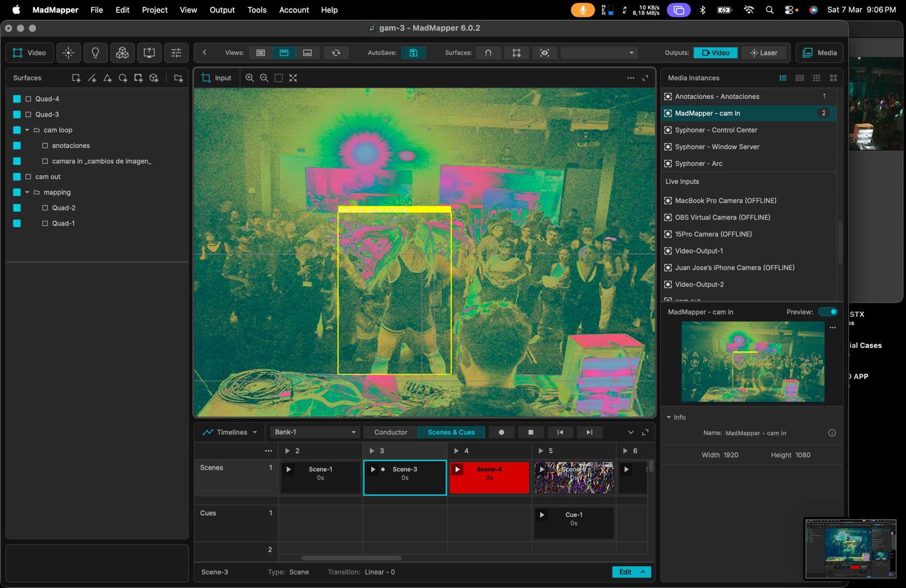Click the MadMapper cam in preview thumbnail
The width and height of the screenshot is (906, 588).
point(753,362)
